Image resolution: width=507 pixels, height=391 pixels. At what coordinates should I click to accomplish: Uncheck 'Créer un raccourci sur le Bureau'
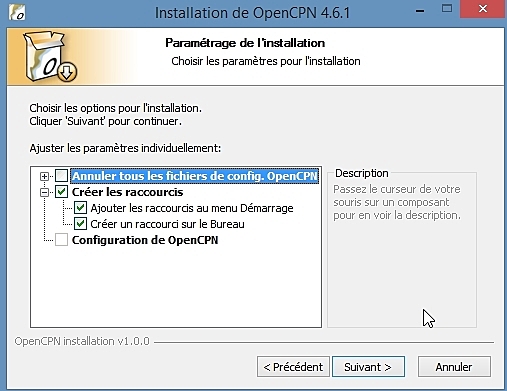pyautogui.click(x=80, y=224)
